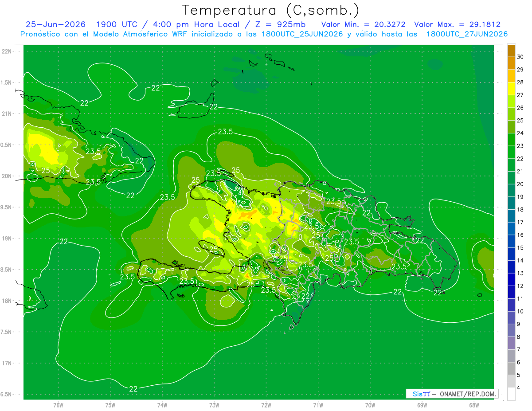532x411 pixels.
Task: Click the latitude axis label "17N"
Action: coord(8,363)
